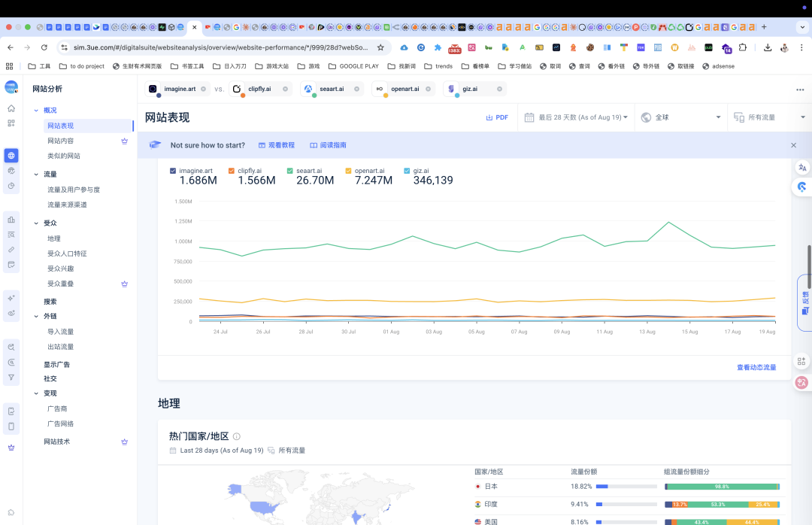Open 显示广告 in the sidebar
Image resolution: width=812 pixels, height=525 pixels.
57,365
